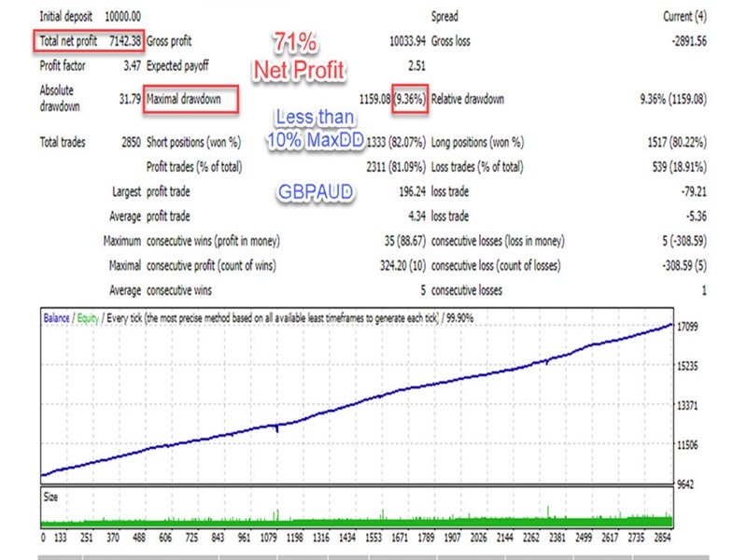
Task: Click the Gross loss label
Action: [451, 41]
